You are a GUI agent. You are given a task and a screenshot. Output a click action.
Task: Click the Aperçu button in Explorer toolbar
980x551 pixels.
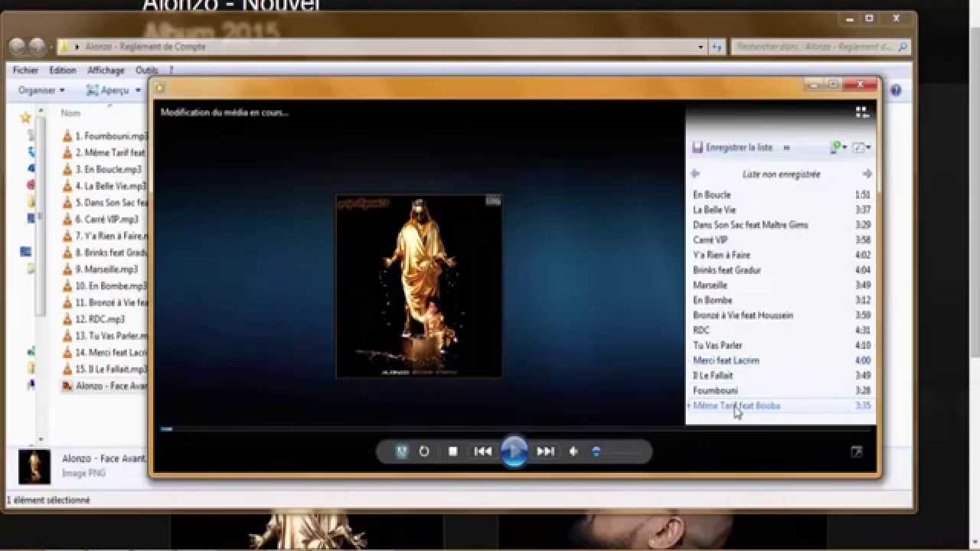(x=108, y=90)
